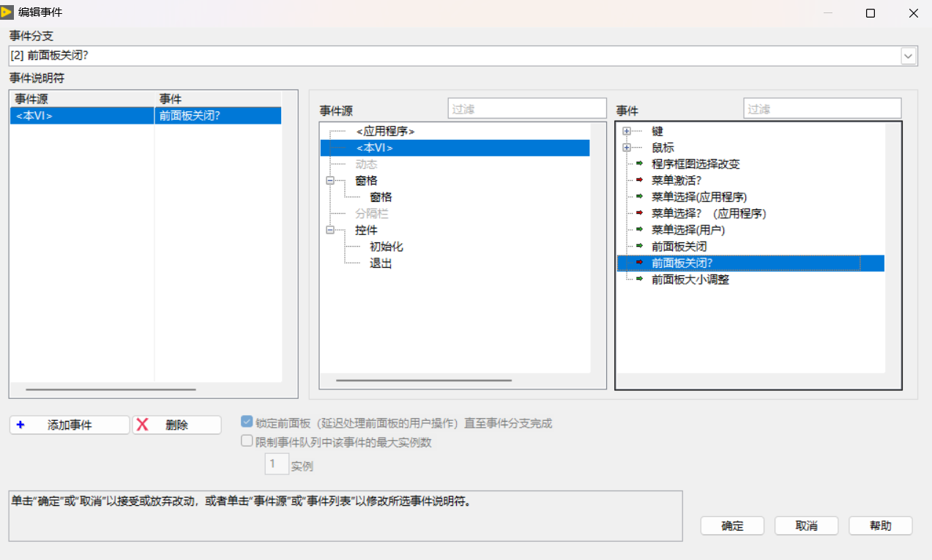The image size is (932, 560).
Task: Enable 限制事件队列中该事件的最大实例数
Action: (x=247, y=441)
